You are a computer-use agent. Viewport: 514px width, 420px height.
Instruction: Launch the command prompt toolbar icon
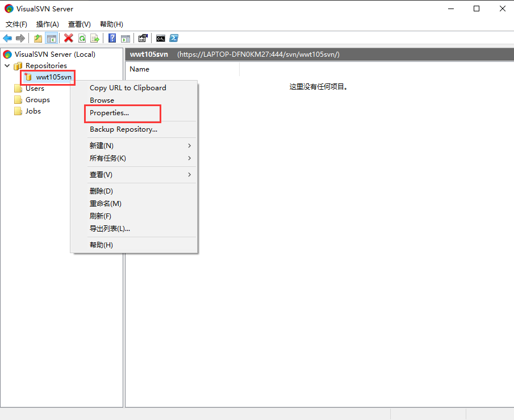pyautogui.click(x=161, y=38)
